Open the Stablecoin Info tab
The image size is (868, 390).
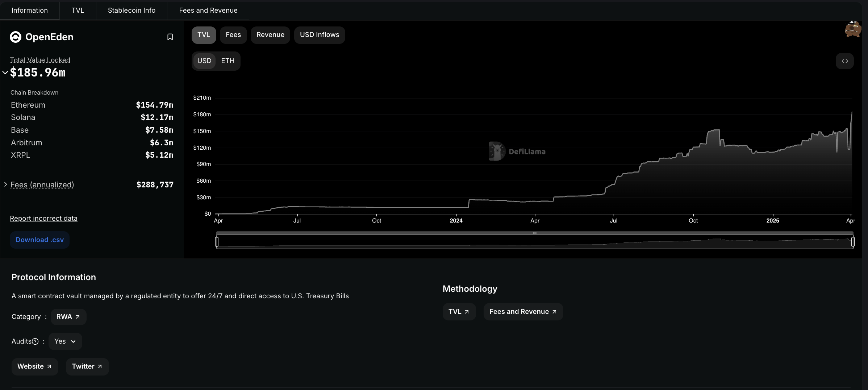coord(132,11)
